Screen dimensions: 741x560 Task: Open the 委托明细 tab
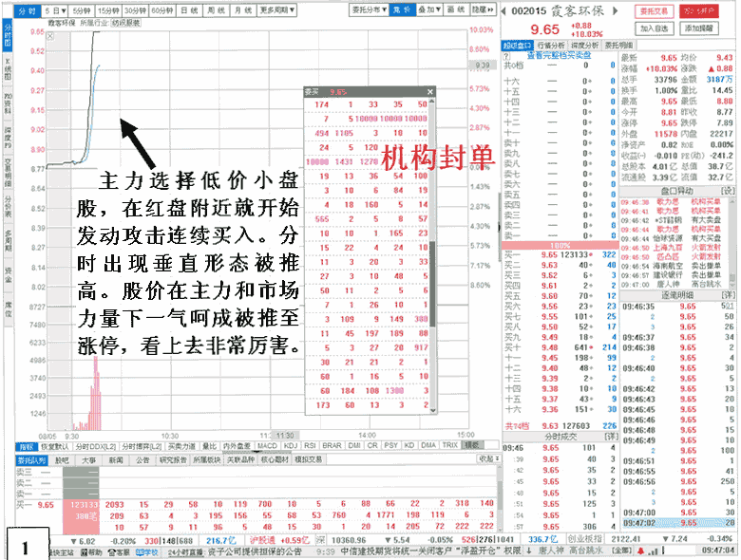(618, 46)
